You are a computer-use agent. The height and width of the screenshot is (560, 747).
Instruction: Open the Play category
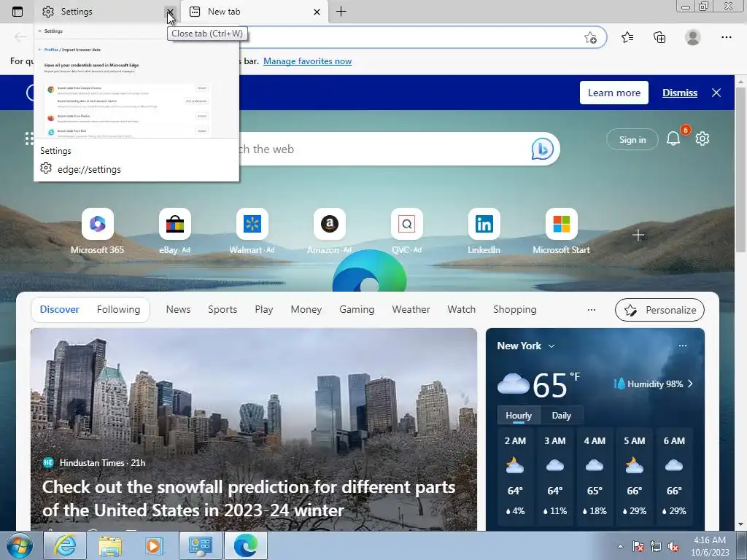pos(264,309)
